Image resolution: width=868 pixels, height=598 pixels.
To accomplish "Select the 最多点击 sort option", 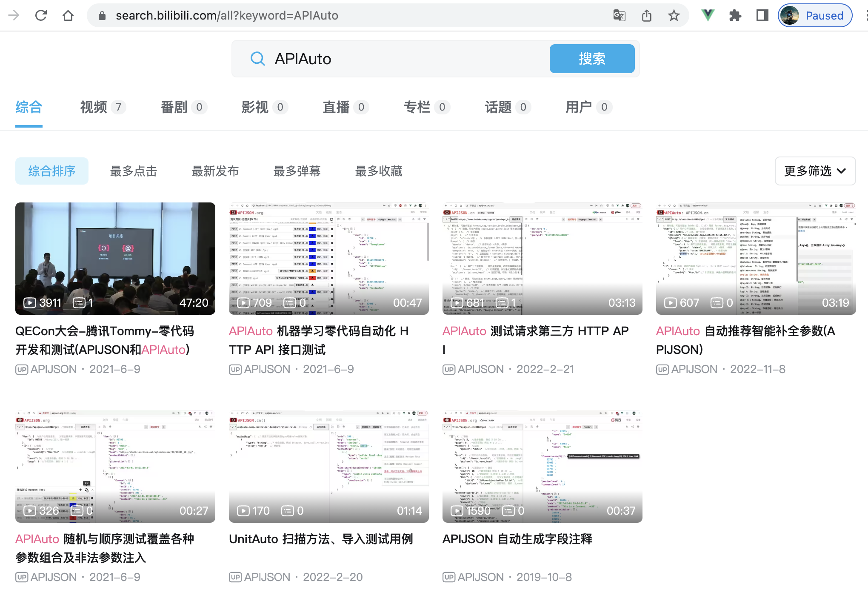I will point(133,171).
